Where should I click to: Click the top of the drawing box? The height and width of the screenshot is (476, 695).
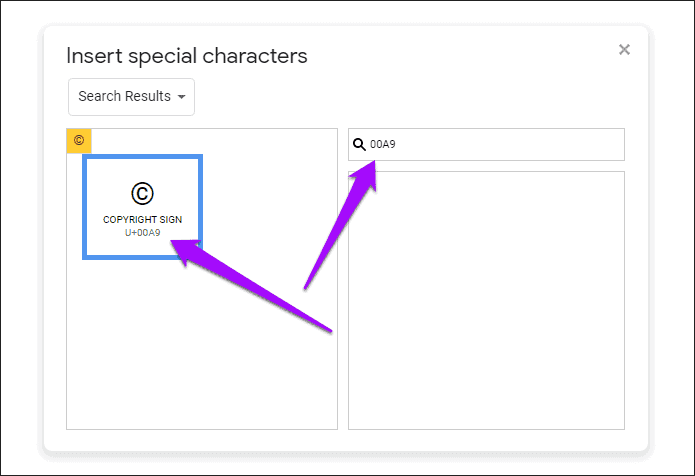[486, 186]
